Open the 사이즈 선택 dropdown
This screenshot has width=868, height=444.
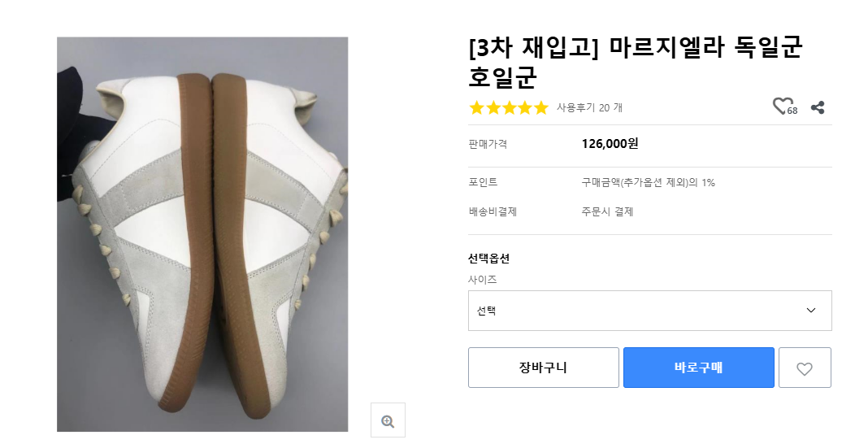pyautogui.click(x=649, y=311)
